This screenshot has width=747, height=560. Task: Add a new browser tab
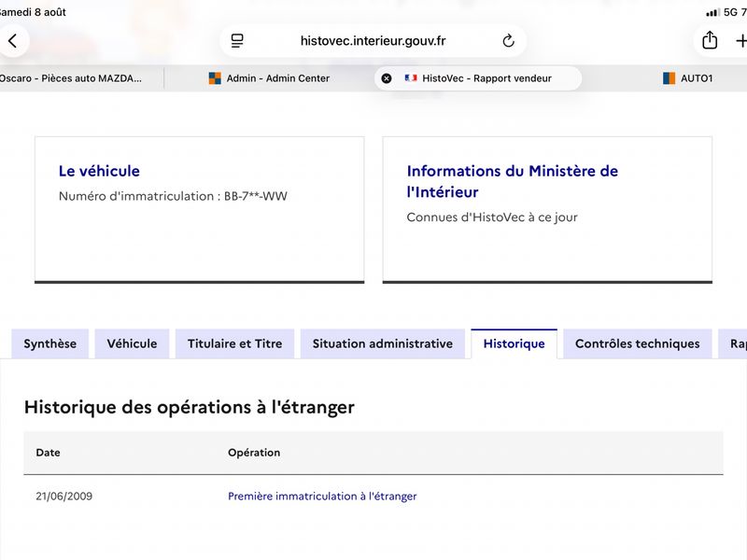point(740,41)
